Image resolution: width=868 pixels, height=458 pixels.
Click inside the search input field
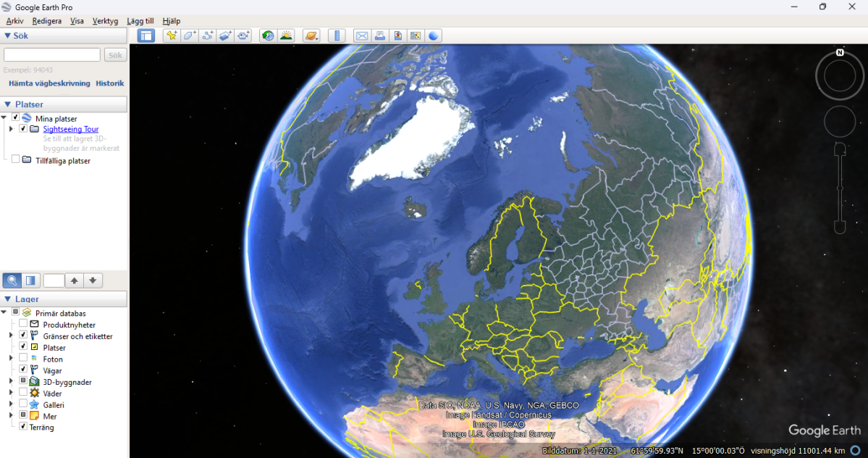[x=51, y=54]
